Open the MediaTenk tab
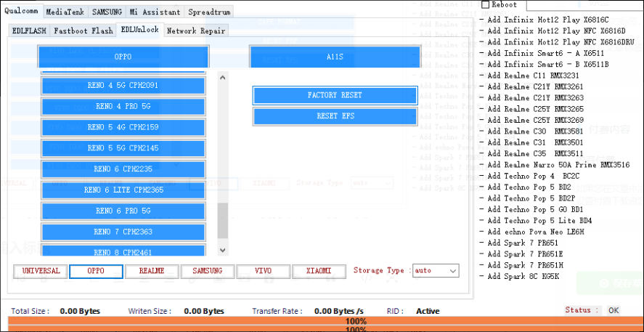The image size is (644, 332). tap(65, 12)
